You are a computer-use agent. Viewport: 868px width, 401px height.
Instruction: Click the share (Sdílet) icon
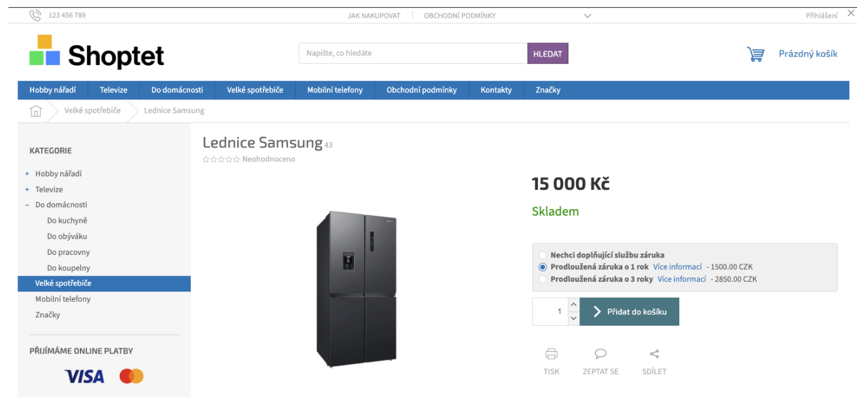tap(654, 354)
